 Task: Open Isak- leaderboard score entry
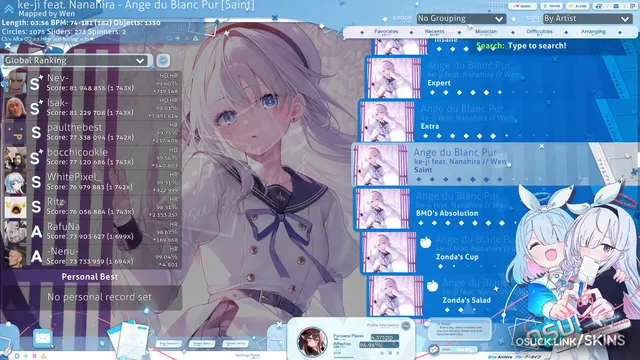point(92,108)
